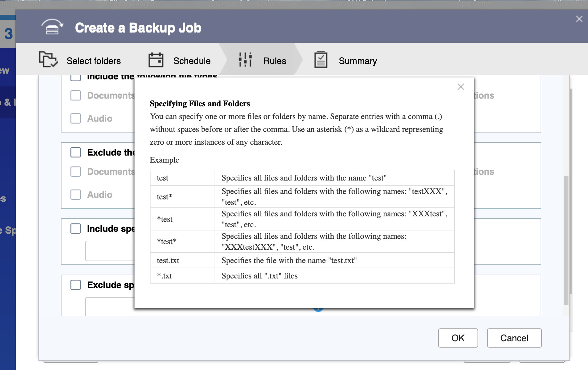Toggle the Include specific files checkbox
588x370 pixels.
(x=76, y=229)
